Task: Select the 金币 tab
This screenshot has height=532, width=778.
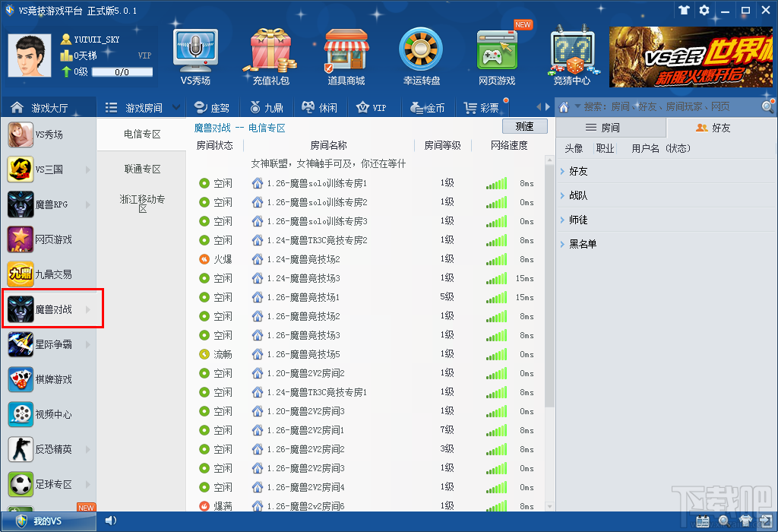Action: coord(427,107)
